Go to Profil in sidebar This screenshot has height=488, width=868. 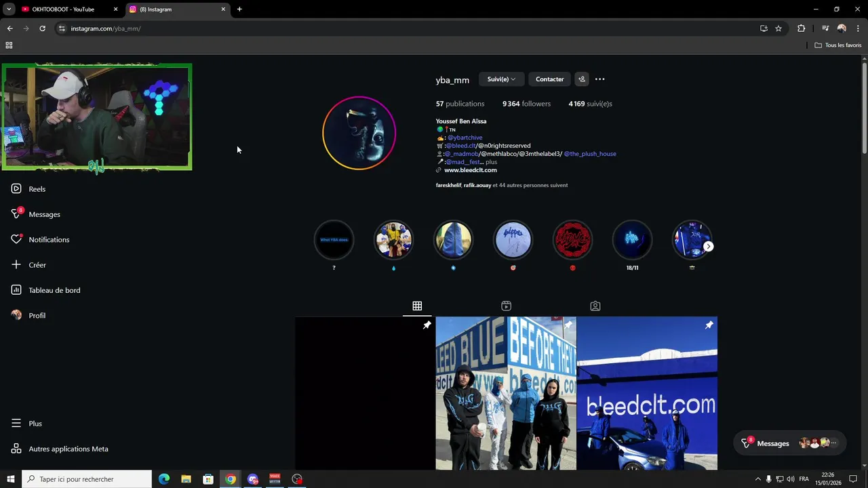click(28, 316)
